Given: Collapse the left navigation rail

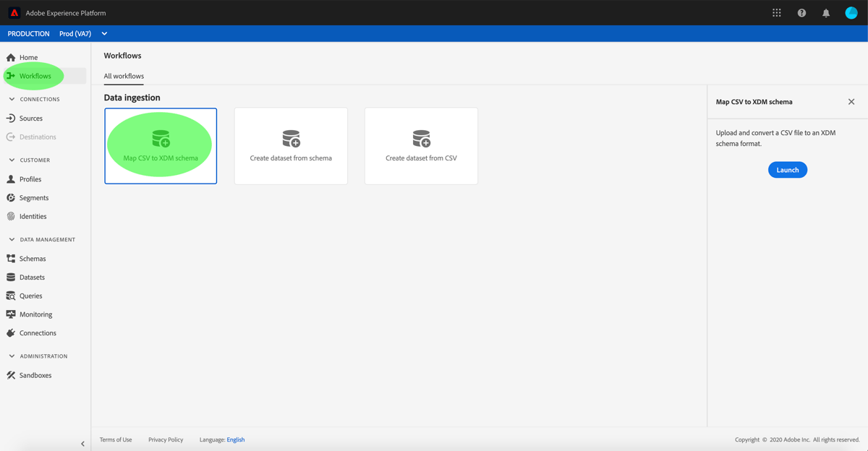Looking at the screenshot, I should [82, 443].
